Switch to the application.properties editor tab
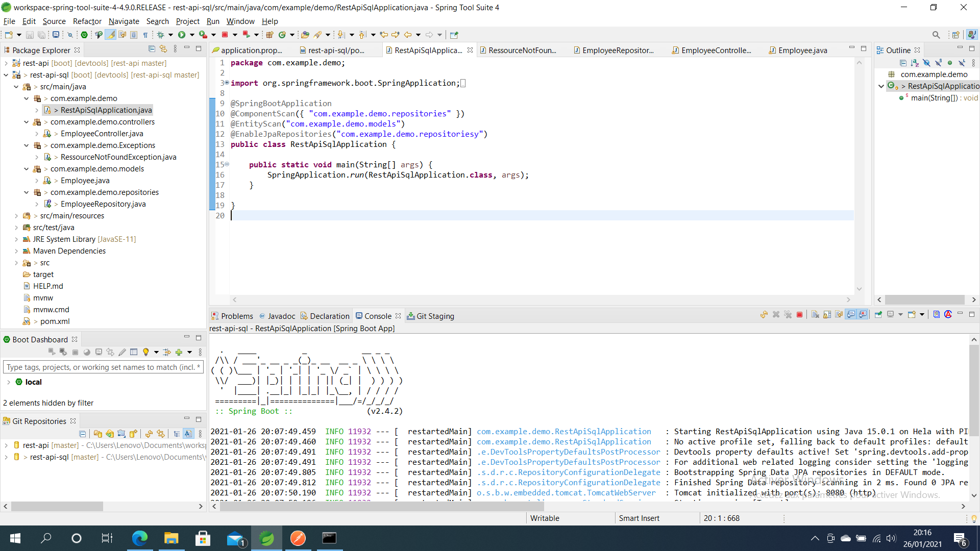980x551 pixels. point(247,50)
